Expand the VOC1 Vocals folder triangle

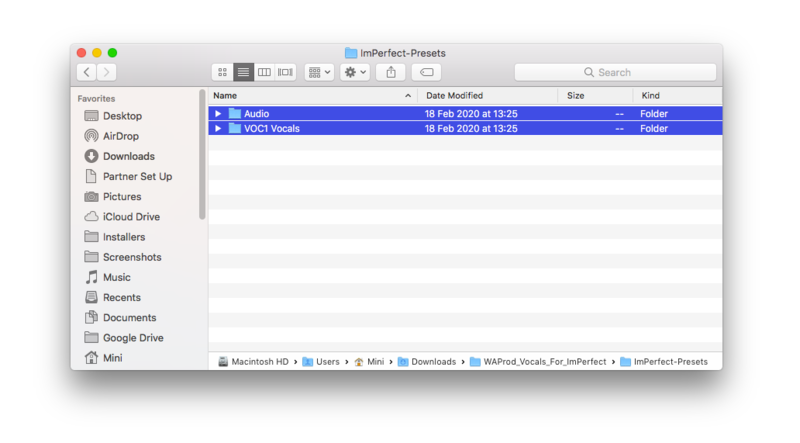pyautogui.click(x=219, y=129)
